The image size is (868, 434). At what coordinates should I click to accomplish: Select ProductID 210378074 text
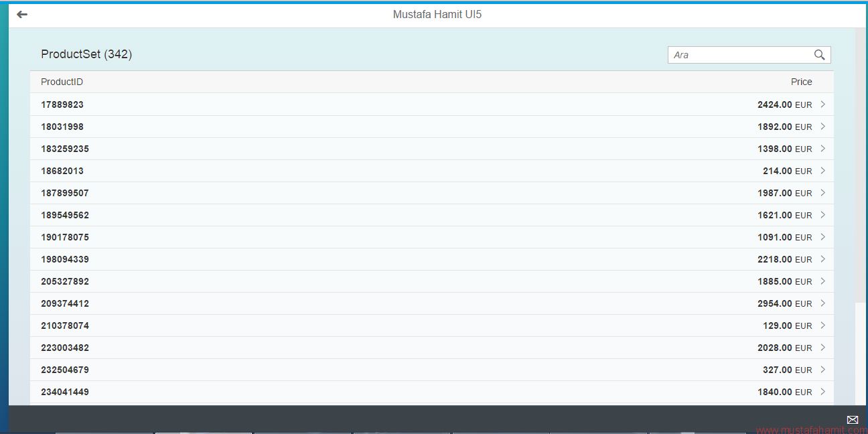pyautogui.click(x=65, y=325)
